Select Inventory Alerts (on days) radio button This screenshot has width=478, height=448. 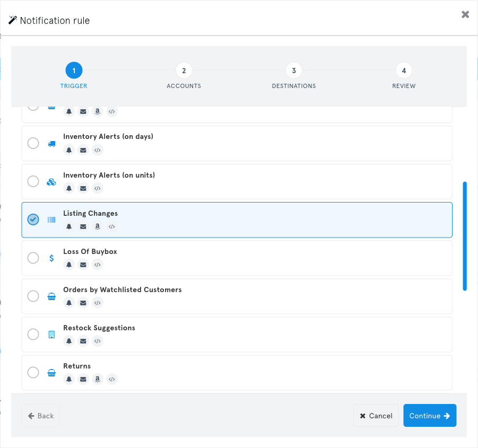[x=33, y=143]
